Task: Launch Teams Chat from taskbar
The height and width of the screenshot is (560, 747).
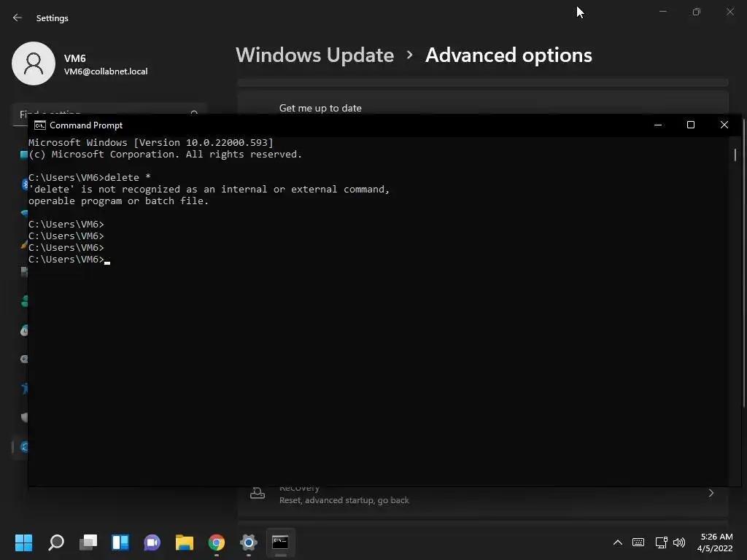Action: (152, 542)
